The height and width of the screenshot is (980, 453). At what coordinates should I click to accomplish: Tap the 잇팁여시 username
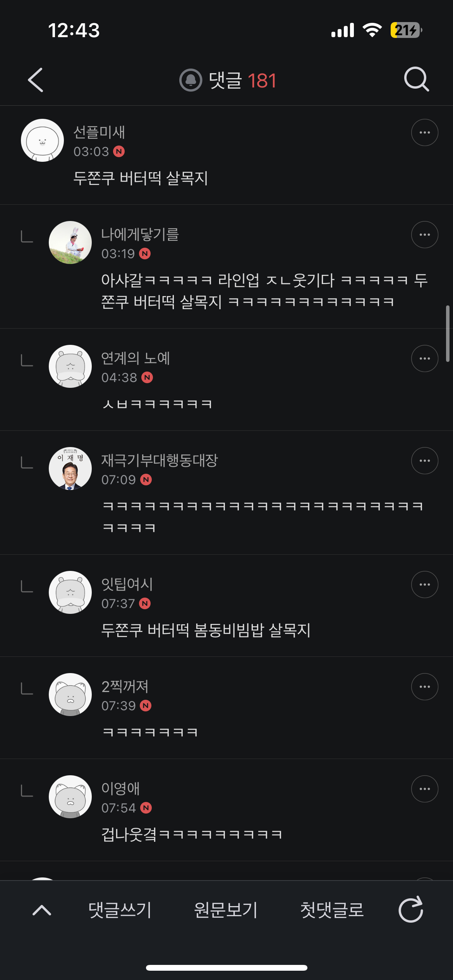127,584
